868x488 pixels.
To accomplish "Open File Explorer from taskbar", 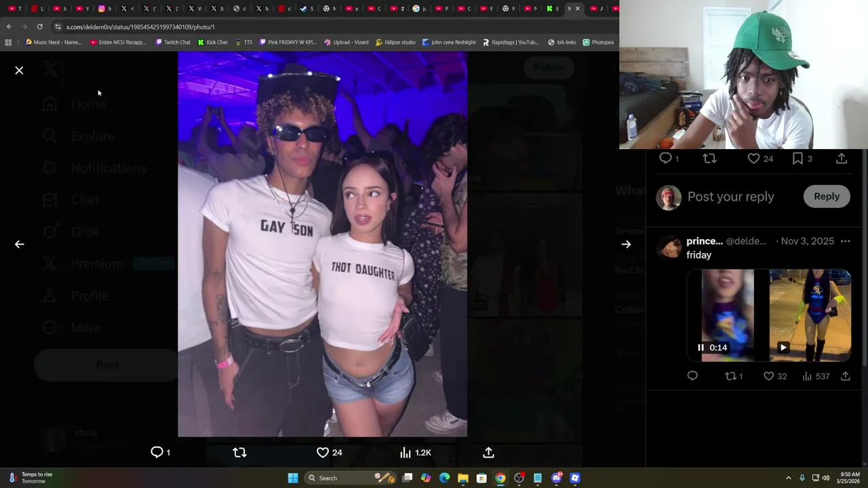I will coord(462,478).
